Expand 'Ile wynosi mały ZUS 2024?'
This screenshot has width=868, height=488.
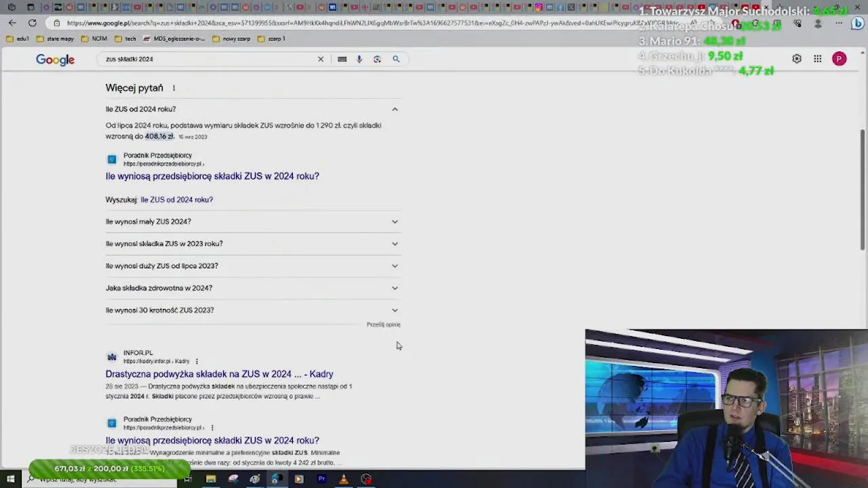(253, 222)
